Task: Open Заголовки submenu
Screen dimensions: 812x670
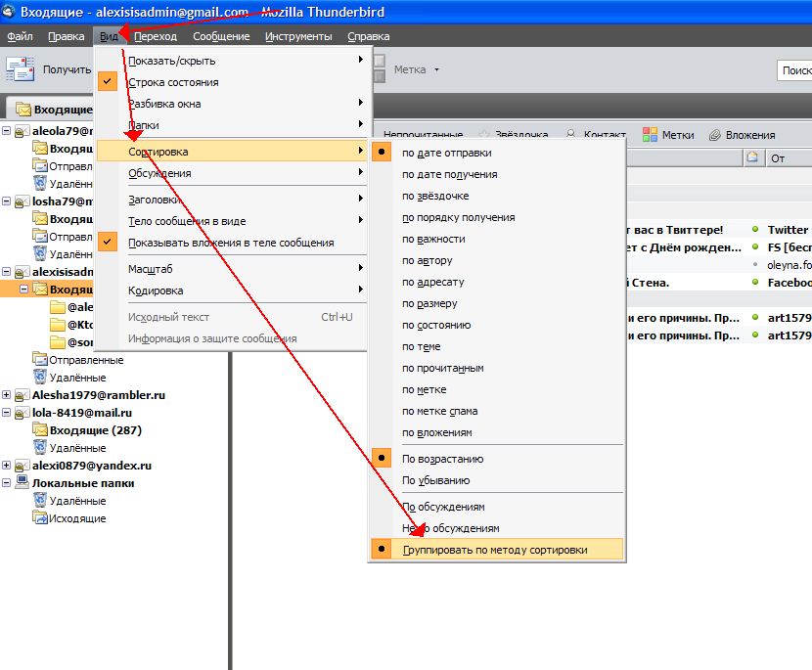Action: (232, 200)
